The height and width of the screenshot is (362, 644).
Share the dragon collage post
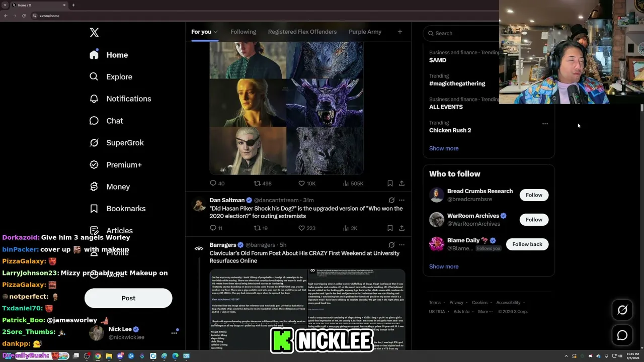click(401, 184)
